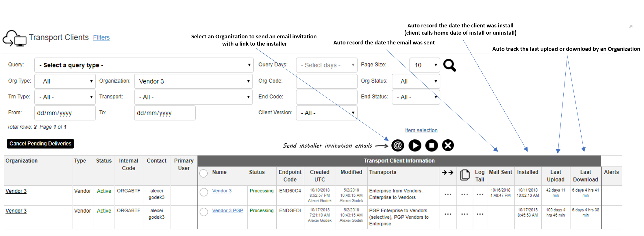The height and width of the screenshot is (236, 644).
Task: Click the Org Code text field
Action: point(326,81)
